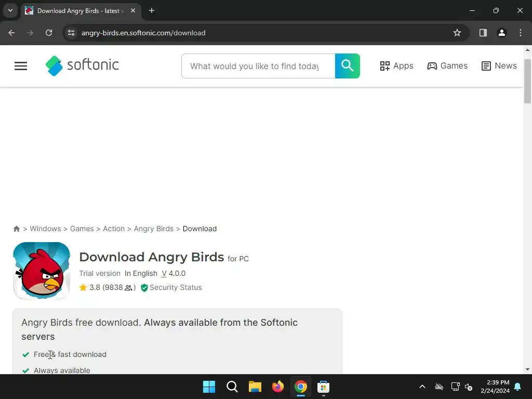Follow the Action breadcrumb link
The width and height of the screenshot is (532, 399).
114,229
